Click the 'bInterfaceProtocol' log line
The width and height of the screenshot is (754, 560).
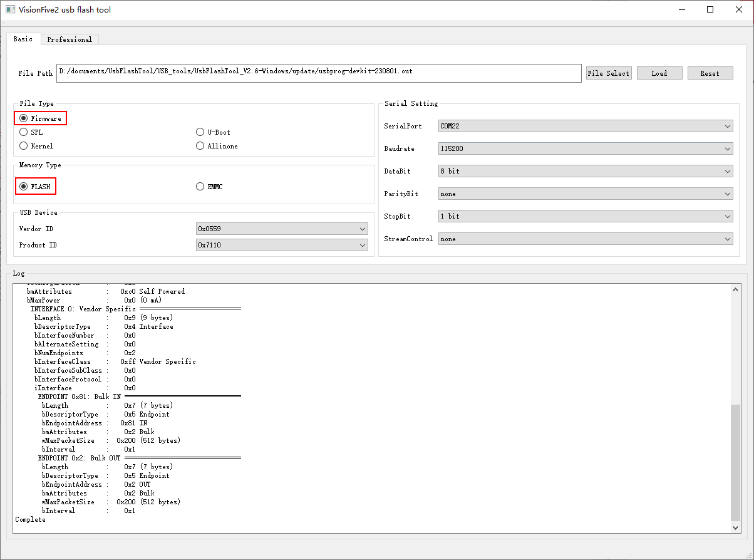point(85,379)
